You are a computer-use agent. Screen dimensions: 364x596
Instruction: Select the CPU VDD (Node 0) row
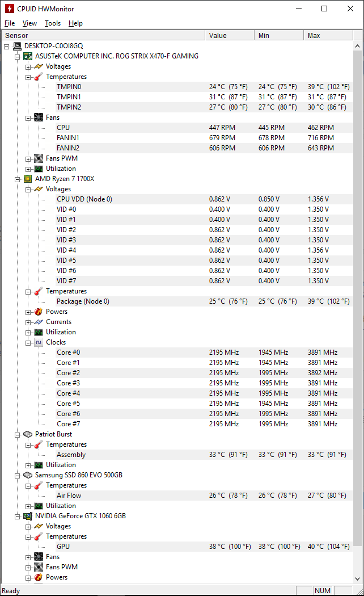point(204,199)
